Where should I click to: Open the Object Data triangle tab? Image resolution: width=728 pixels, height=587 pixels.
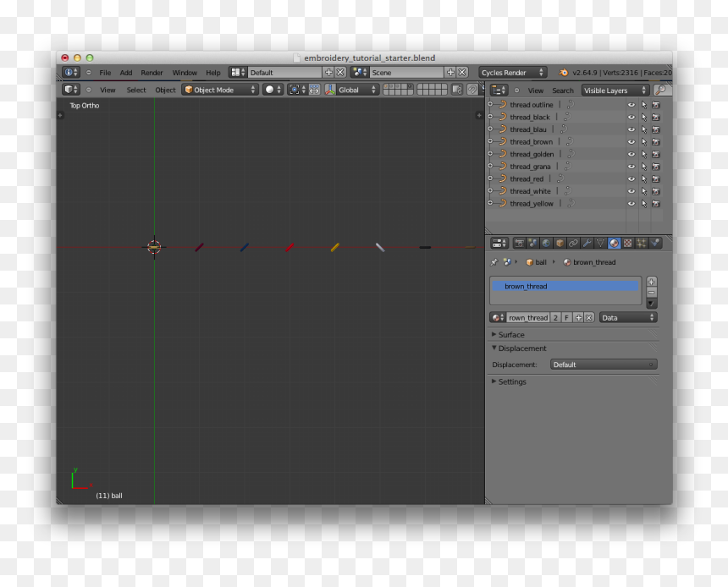[600, 243]
